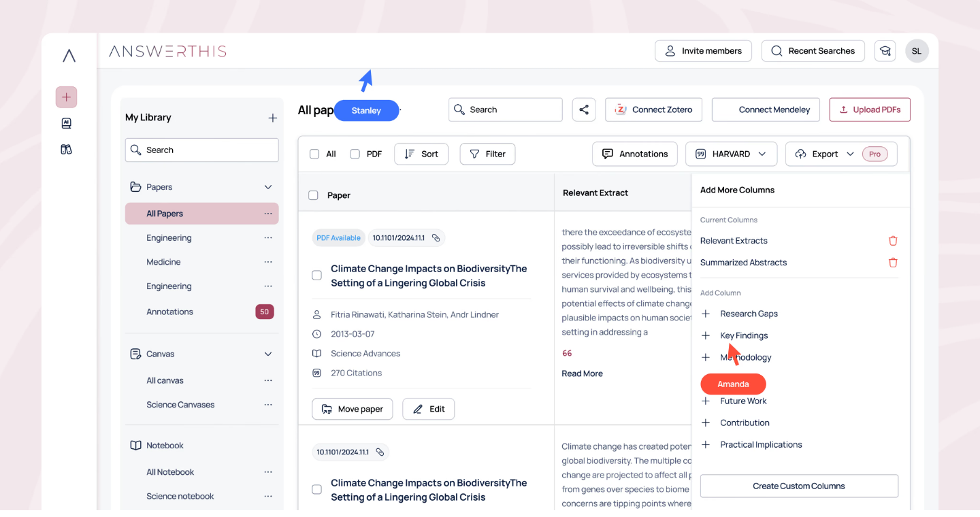
Task: Open the HARVARD citation style dropdown
Action: point(731,154)
